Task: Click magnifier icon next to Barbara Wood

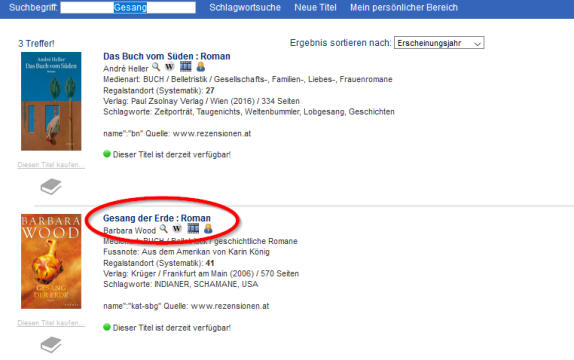Action: tap(164, 229)
